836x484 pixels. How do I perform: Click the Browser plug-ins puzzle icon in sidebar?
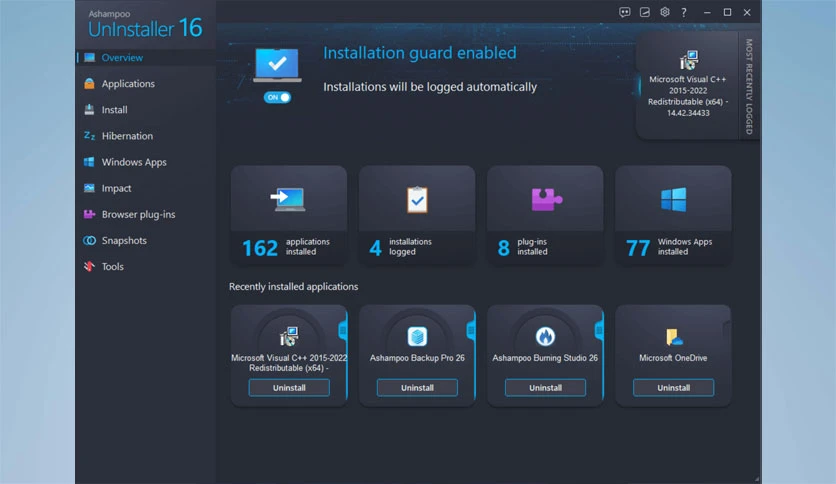coord(90,214)
